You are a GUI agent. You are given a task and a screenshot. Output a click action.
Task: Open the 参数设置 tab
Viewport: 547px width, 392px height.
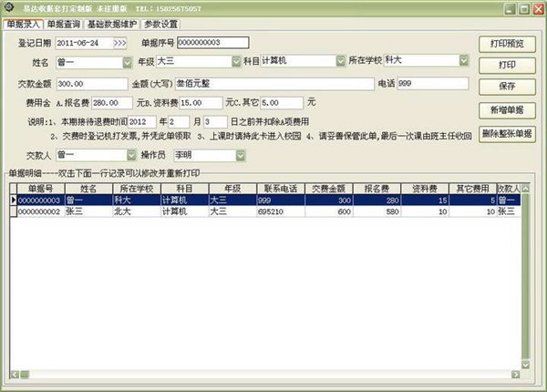[160, 24]
